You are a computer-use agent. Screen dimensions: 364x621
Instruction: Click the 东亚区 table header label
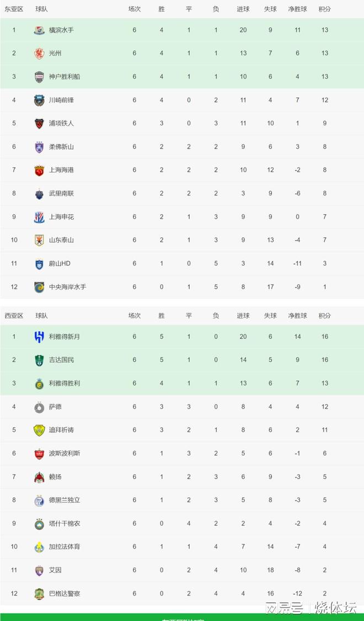click(x=14, y=9)
